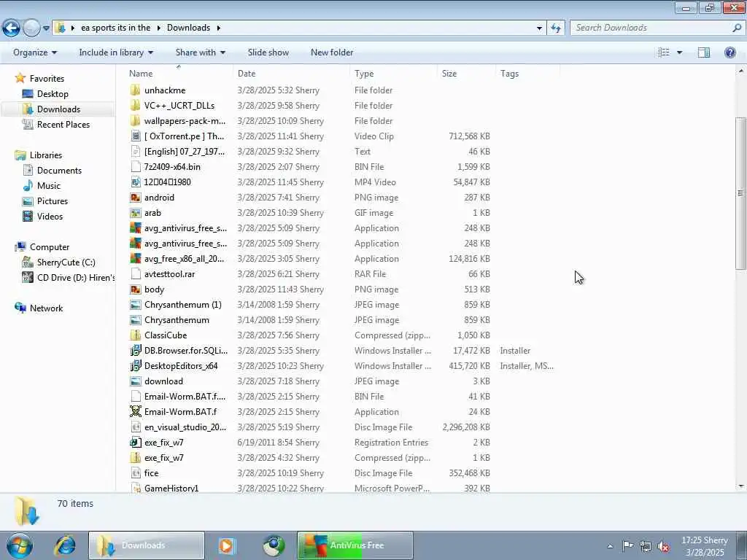Select the body PNG image icon
Screen dimensions: 747x560
coord(136,289)
